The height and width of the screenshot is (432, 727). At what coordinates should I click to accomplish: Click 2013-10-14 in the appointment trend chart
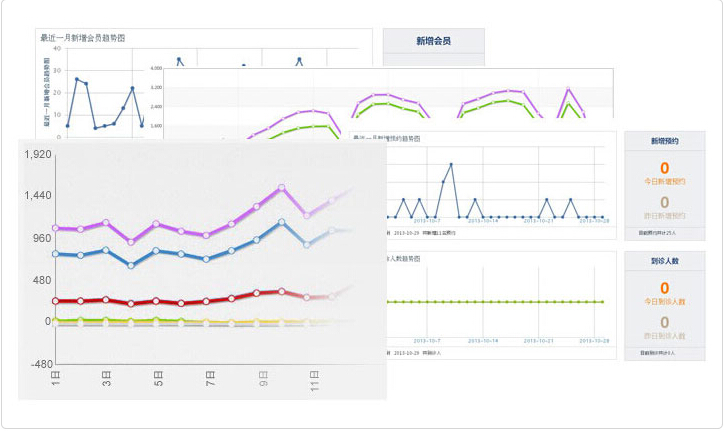pyautogui.click(x=483, y=221)
